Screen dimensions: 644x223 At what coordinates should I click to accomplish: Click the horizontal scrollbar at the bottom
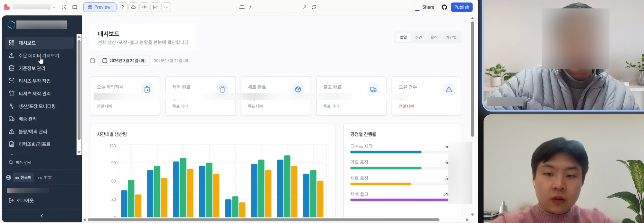point(263,220)
